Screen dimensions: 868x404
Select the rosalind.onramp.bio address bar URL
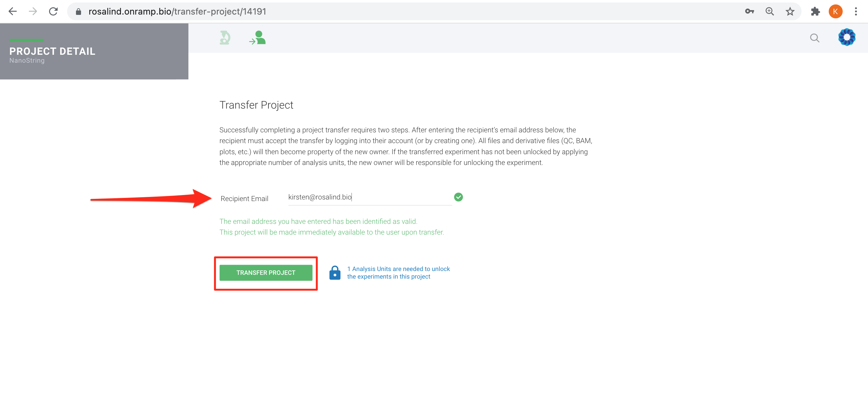(177, 11)
